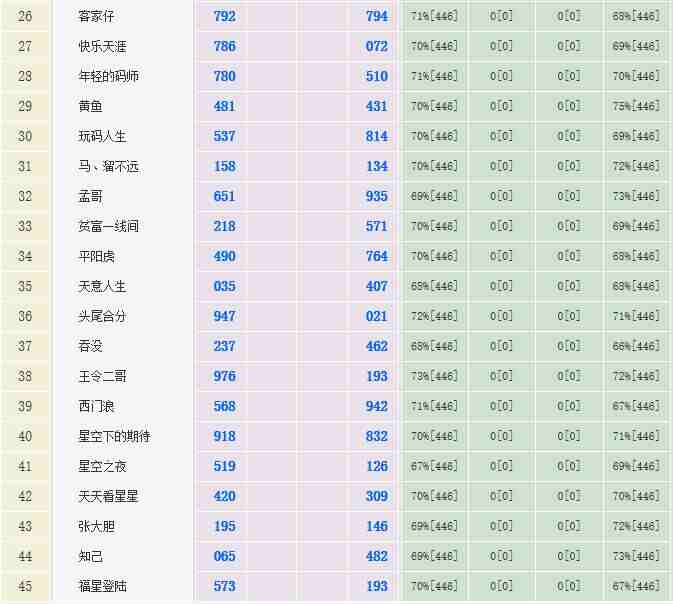673x604 pixels.
Task: Click the number 065 in 知己's row
Action: click(224, 557)
